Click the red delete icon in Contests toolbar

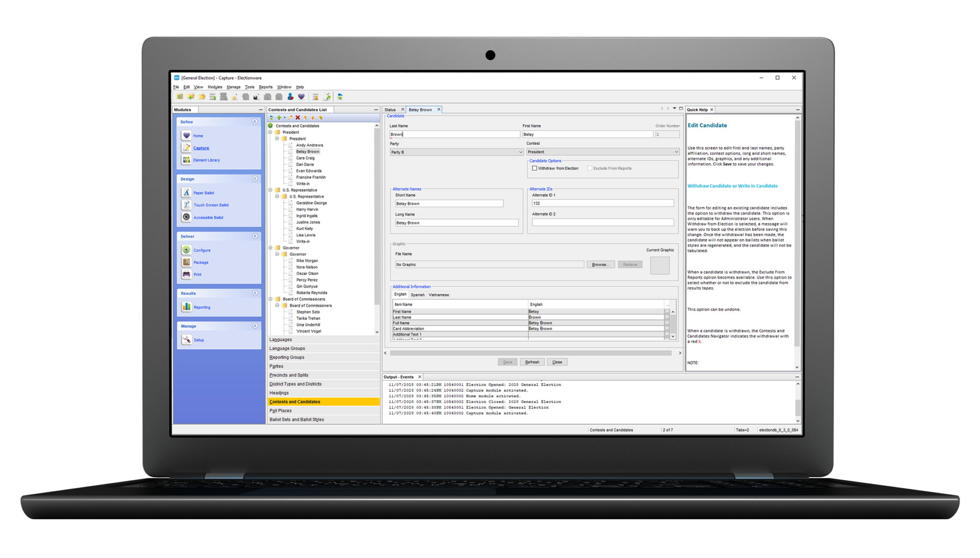[297, 118]
